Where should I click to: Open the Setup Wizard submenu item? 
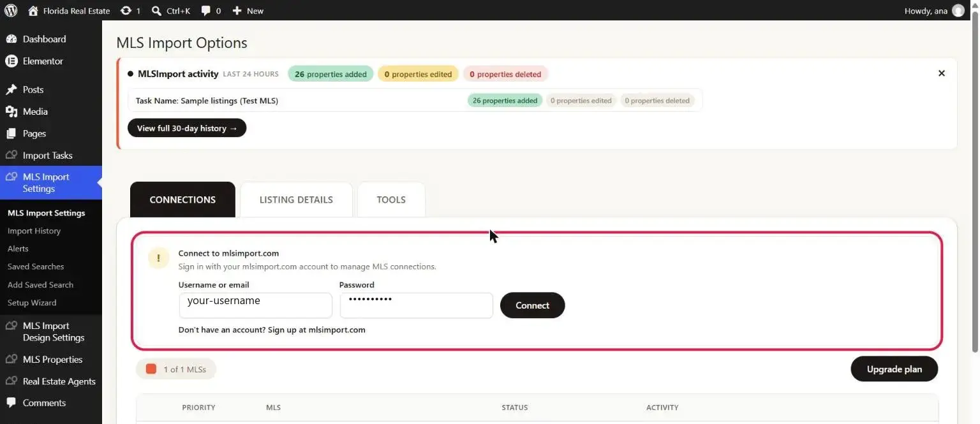[32, 303]
